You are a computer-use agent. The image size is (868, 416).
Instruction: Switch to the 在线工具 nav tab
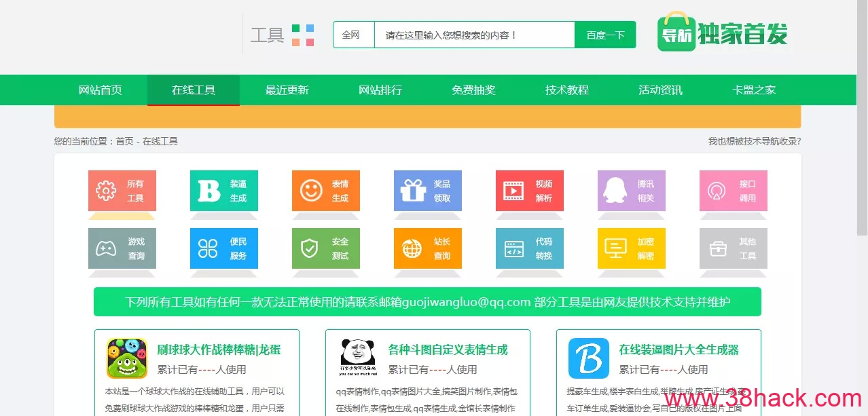(x=193, y=90)
